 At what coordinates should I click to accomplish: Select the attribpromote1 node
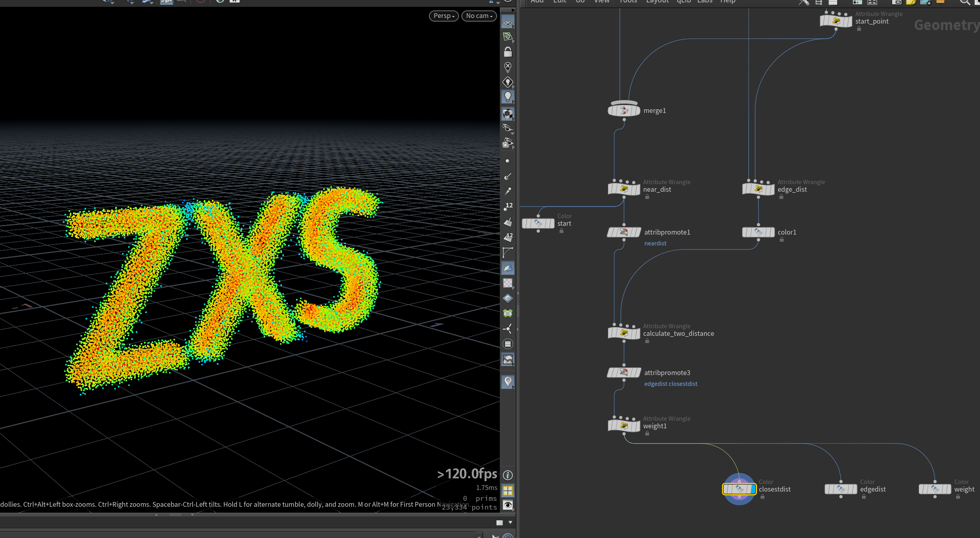coord(624,232)
